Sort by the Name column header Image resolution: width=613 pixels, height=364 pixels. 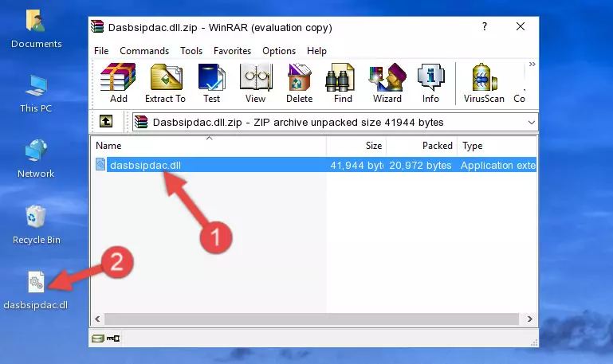209,146
